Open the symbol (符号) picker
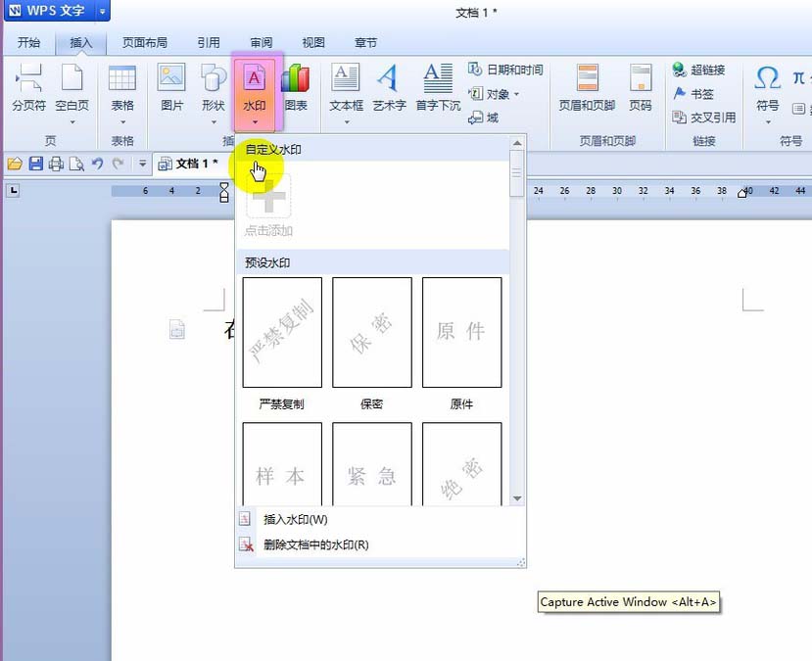Screen dimensions: 812x661 [768, 87]
